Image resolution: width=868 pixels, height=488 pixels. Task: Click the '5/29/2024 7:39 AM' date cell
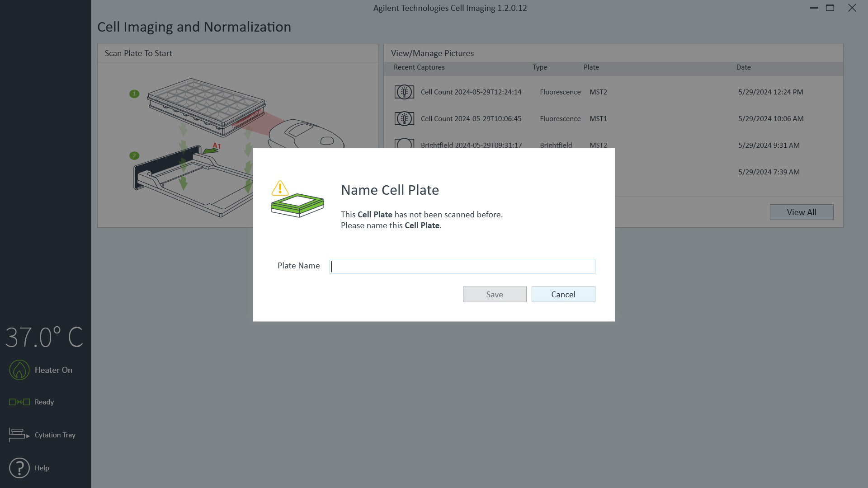pos(769,172)
